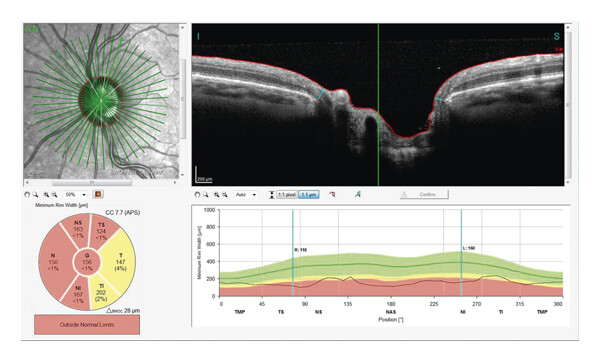600x362 pixels.
Task: Toggle the 1:1 µm scaling mode
Action: [x=308, y=195]
